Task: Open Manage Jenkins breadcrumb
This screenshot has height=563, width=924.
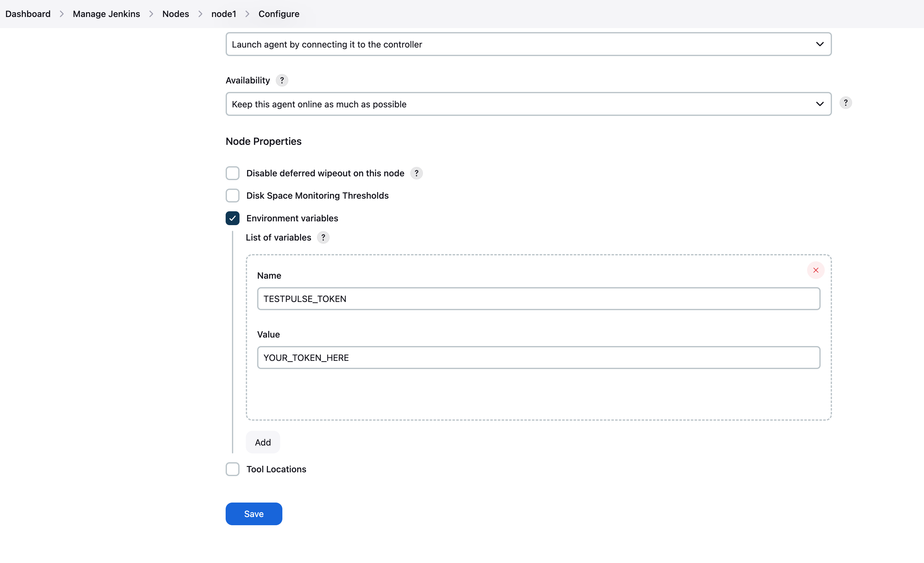Action: pos(106,14)
